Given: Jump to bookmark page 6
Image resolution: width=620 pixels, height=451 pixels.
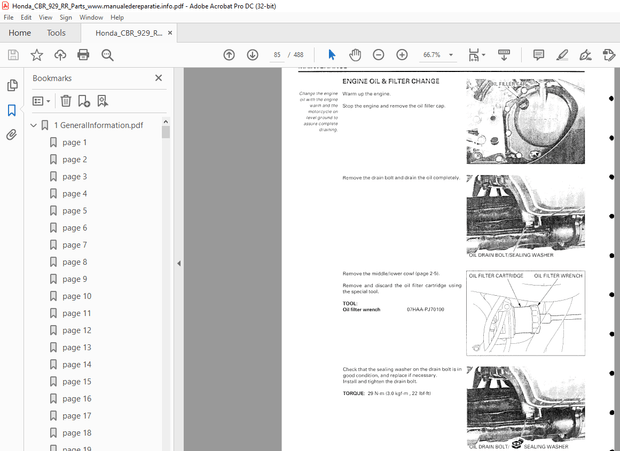Looking at the screenshot, I should 74,228.
